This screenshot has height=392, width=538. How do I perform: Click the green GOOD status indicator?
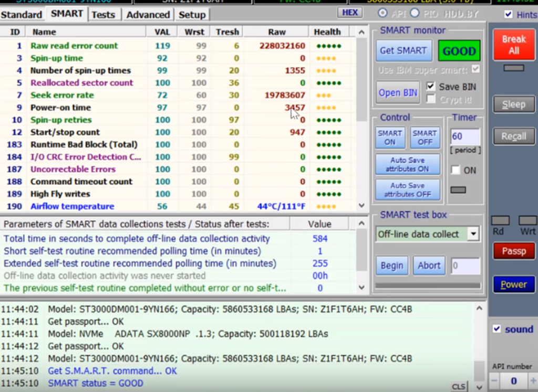459,51
